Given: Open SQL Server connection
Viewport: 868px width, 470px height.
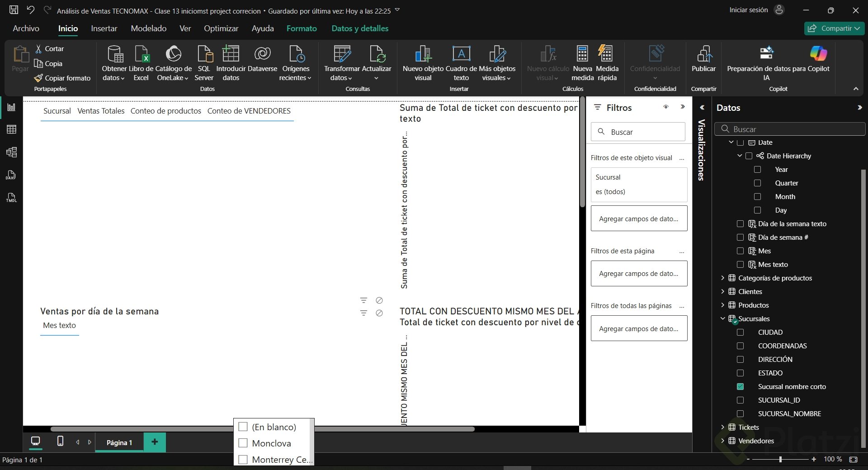Looking at the screenshot, I should tap(204, 63).
